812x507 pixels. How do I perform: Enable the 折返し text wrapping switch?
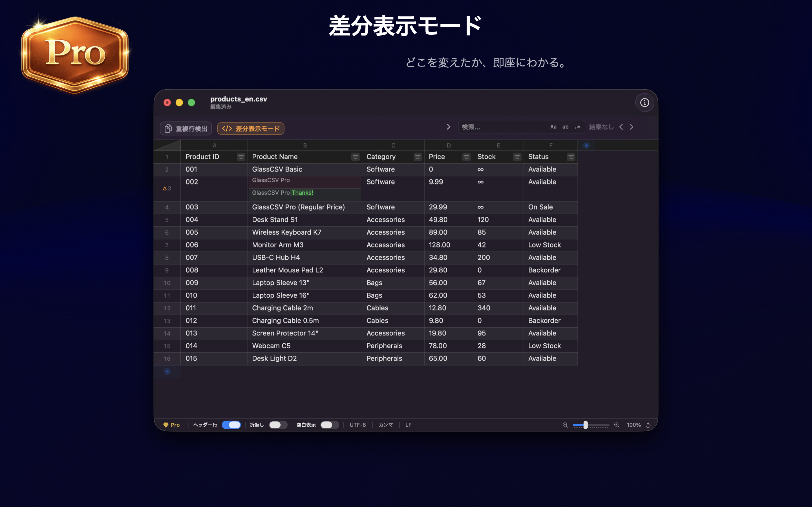(x=277, y=425)
